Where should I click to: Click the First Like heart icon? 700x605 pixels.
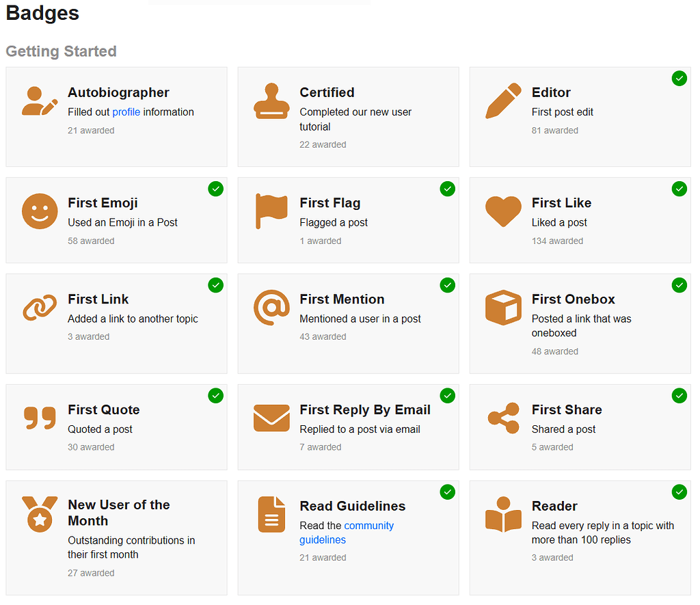[503, 211]
